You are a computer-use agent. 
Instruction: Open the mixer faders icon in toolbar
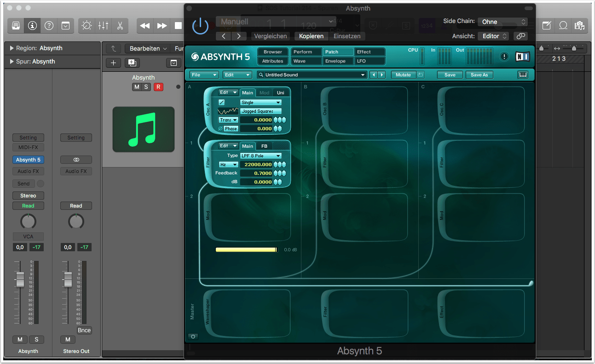[103, 26]
